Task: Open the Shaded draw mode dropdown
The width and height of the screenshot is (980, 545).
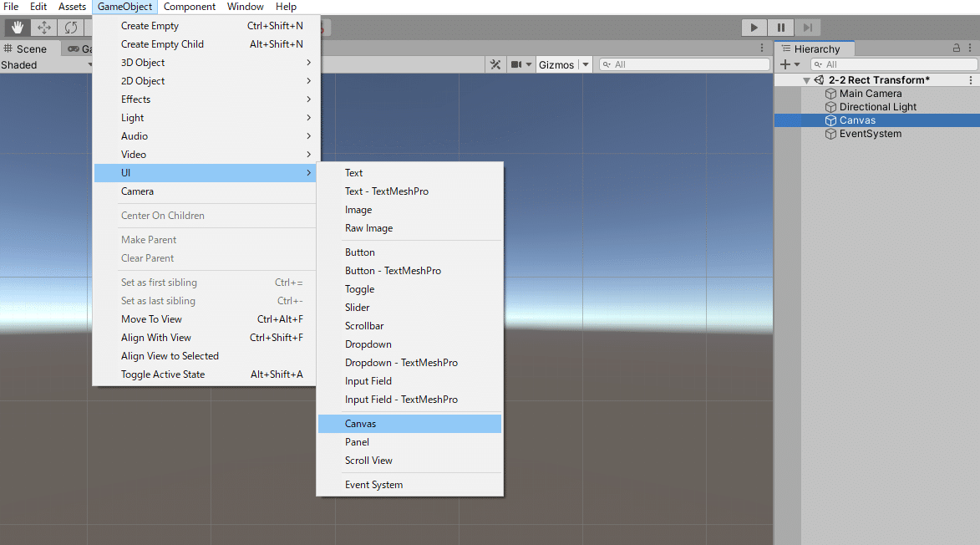Action: (46, 65)
